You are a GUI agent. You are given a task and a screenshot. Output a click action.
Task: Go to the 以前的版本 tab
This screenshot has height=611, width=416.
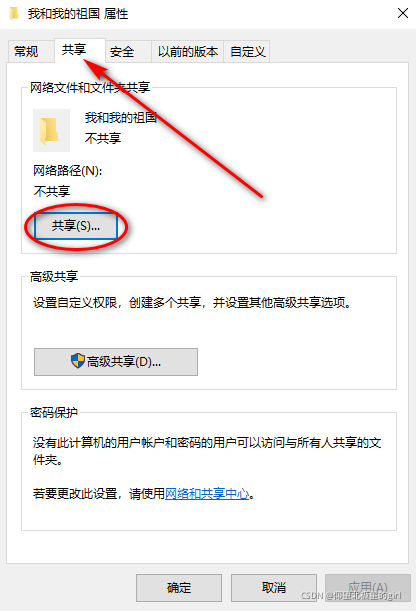click(187, 51)
